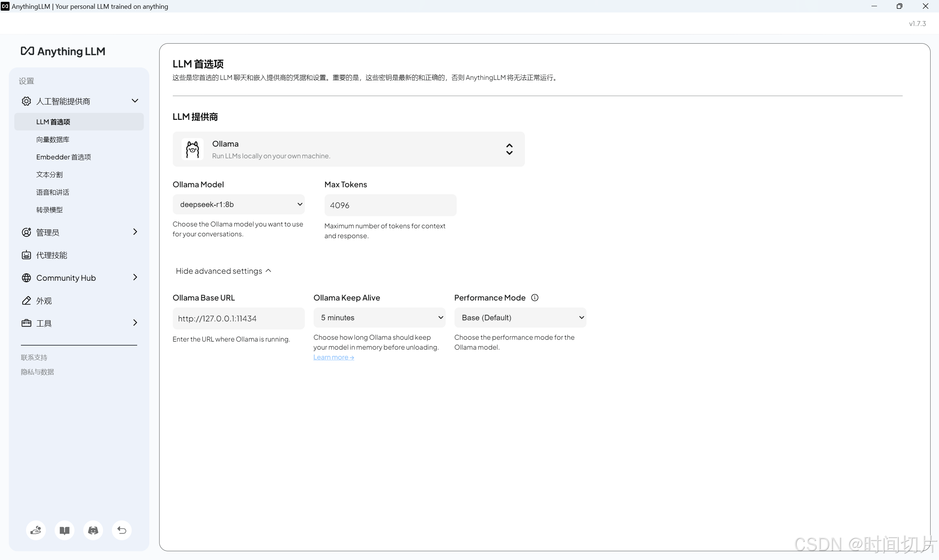Click the Learn more link
Viewport: 939px width, 560px height.
(x=333, y=357)
